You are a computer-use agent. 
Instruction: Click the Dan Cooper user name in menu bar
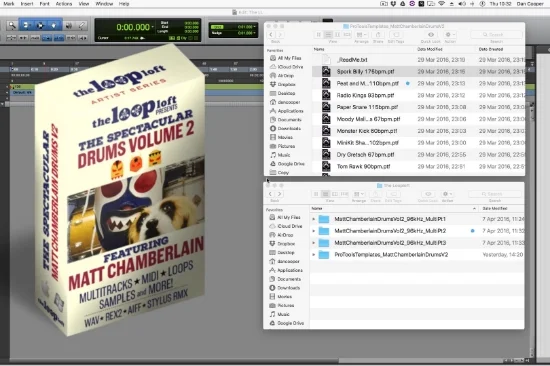[530, 4]
